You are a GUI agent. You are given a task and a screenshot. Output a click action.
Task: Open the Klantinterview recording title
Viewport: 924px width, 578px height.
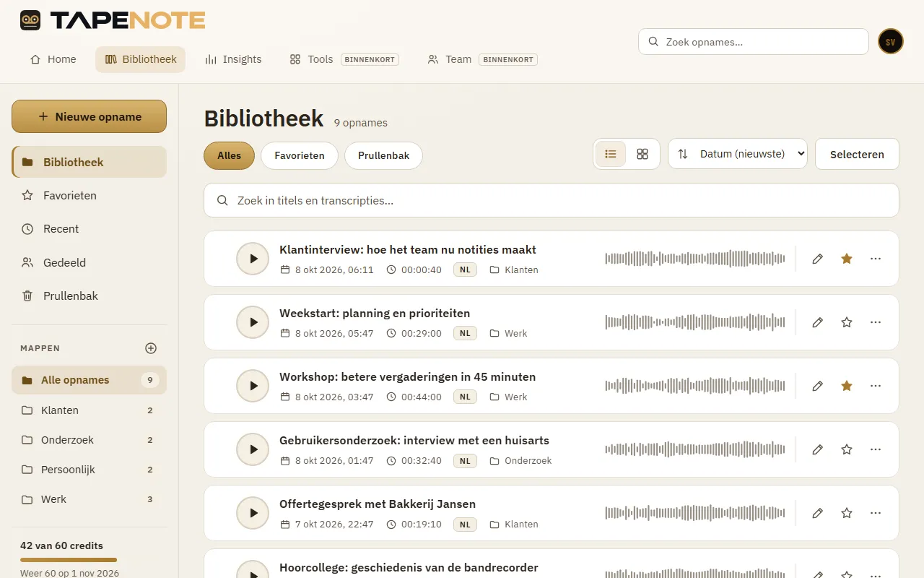[x=408, y=250]
